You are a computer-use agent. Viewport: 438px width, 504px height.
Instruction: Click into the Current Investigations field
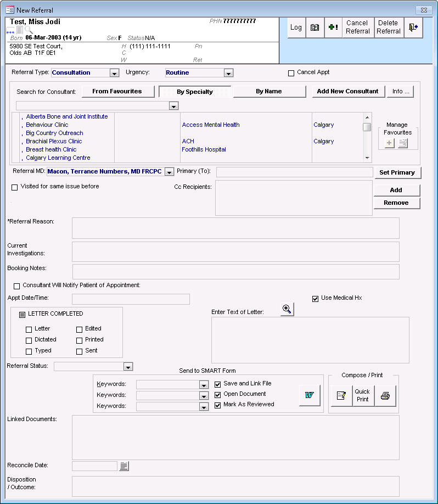235,251
